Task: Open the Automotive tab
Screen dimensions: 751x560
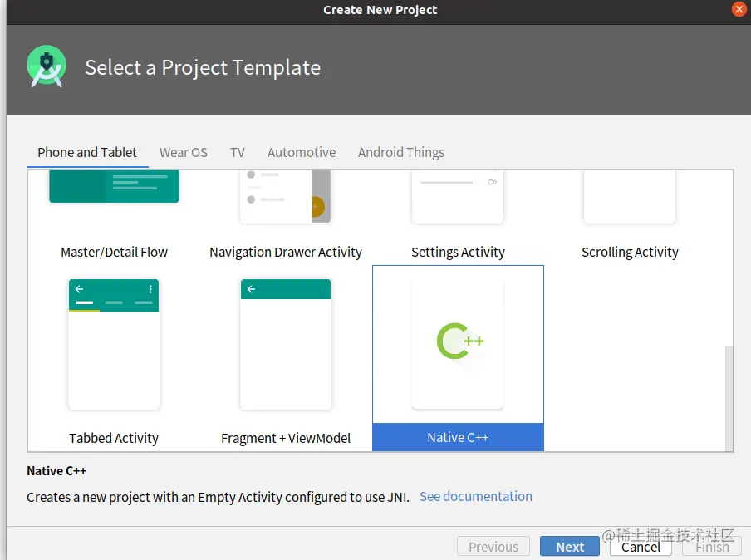Action: (302, 152)
